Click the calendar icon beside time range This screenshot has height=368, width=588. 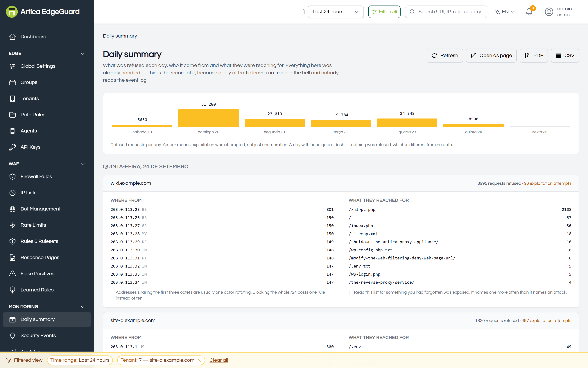point(302,12)
